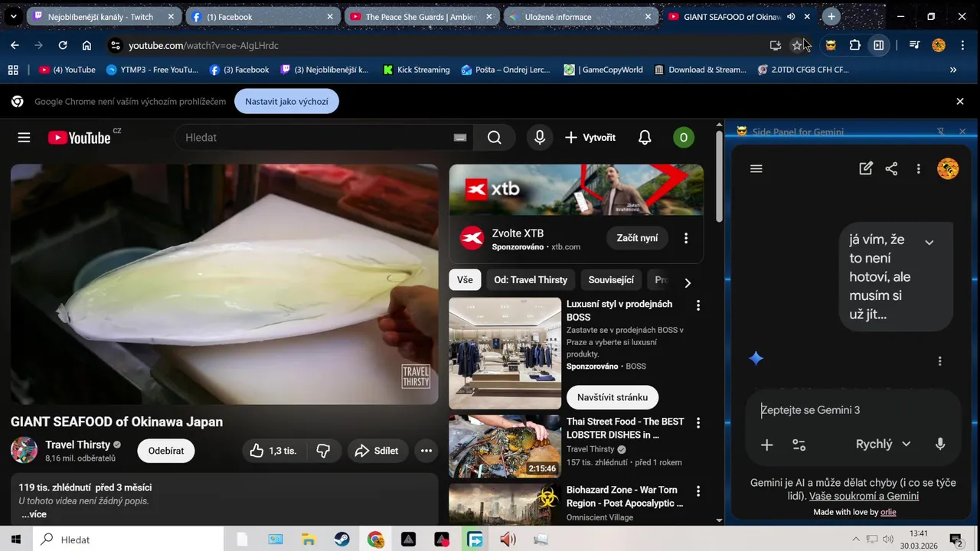Use Gemini microphone voice input

[940, 444]
